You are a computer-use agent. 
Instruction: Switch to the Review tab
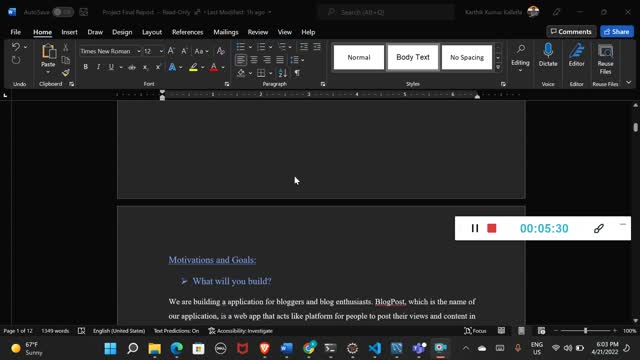pyautogui.click(x=258, y=32)
